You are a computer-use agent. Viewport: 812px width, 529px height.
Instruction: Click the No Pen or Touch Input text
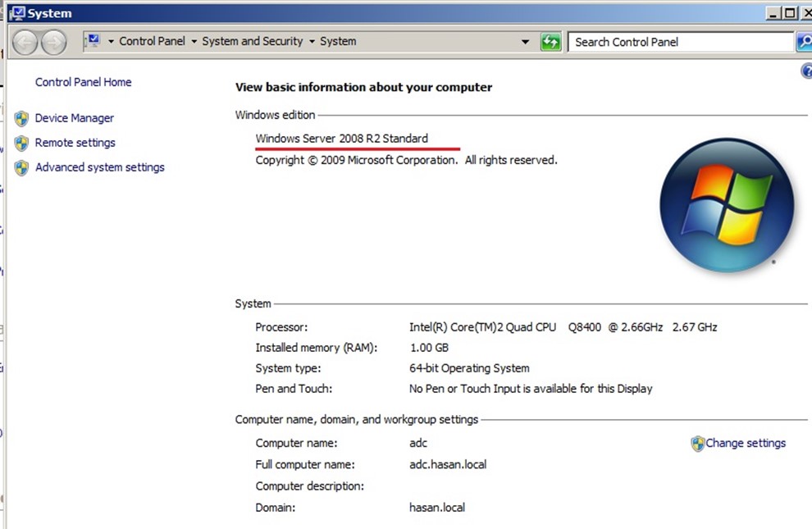coord(531,389)
